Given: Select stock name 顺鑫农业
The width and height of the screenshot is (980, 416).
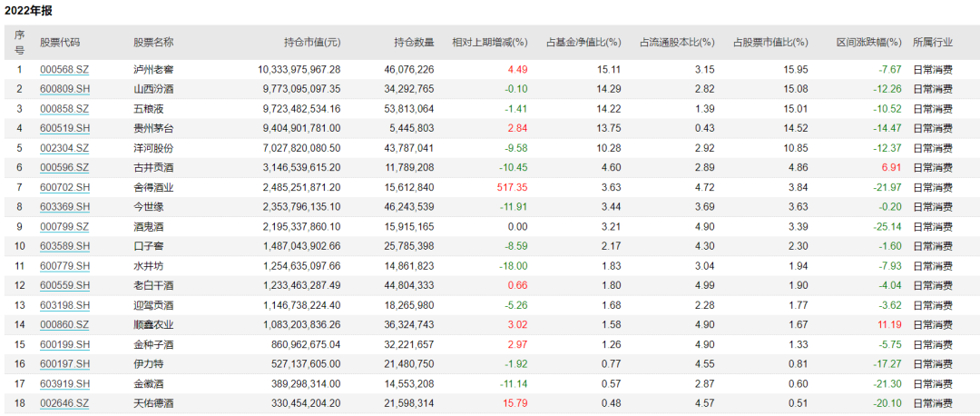Looking at the screenshot, I should (x=153, y=324).
